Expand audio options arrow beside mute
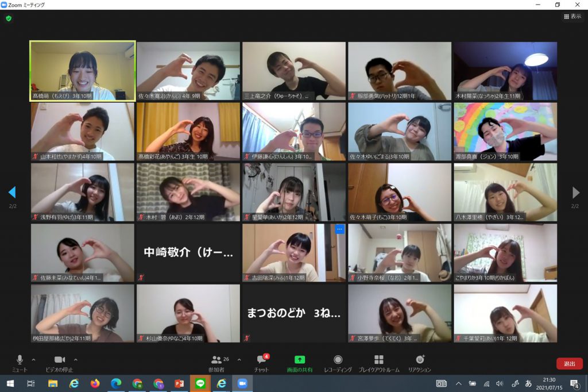 click(33, 360)
